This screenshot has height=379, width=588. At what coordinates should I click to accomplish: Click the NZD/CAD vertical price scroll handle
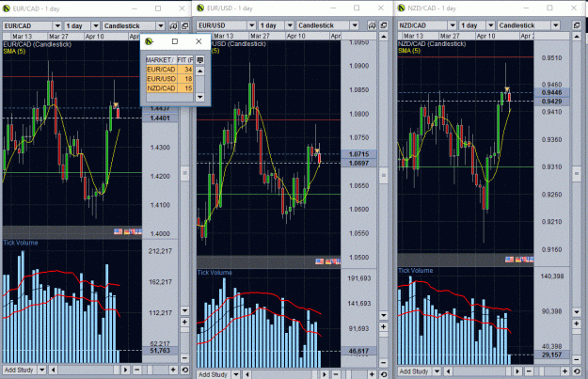click(x=577, y=174)
